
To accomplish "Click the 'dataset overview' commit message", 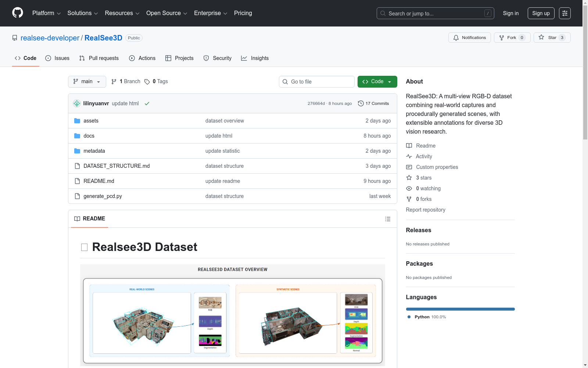I will 225,121.
